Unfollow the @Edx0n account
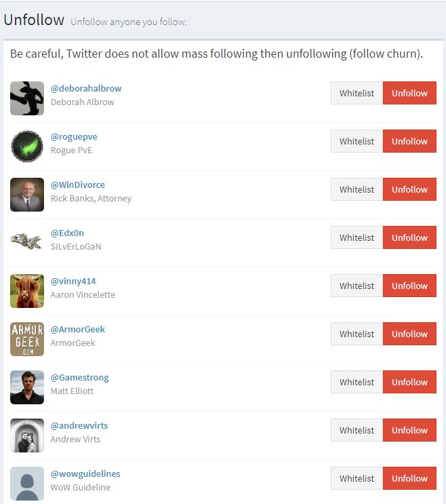The width and height of the screenshot is (446, 504). [409, 237]
